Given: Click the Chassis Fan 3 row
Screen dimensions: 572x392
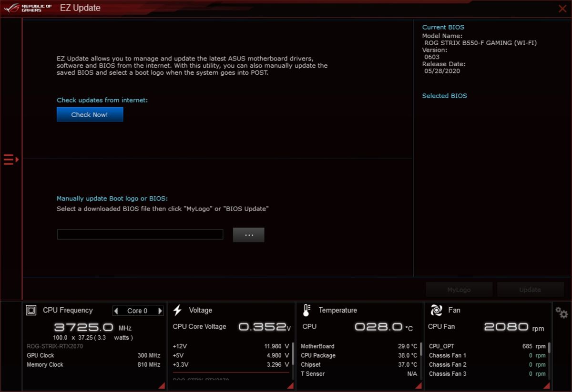Looking at the screenshot, I should pos(487,374).
